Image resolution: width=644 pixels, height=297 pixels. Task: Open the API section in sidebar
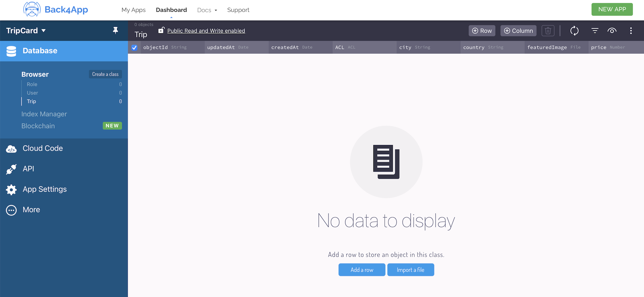click(x=28, y=169)
